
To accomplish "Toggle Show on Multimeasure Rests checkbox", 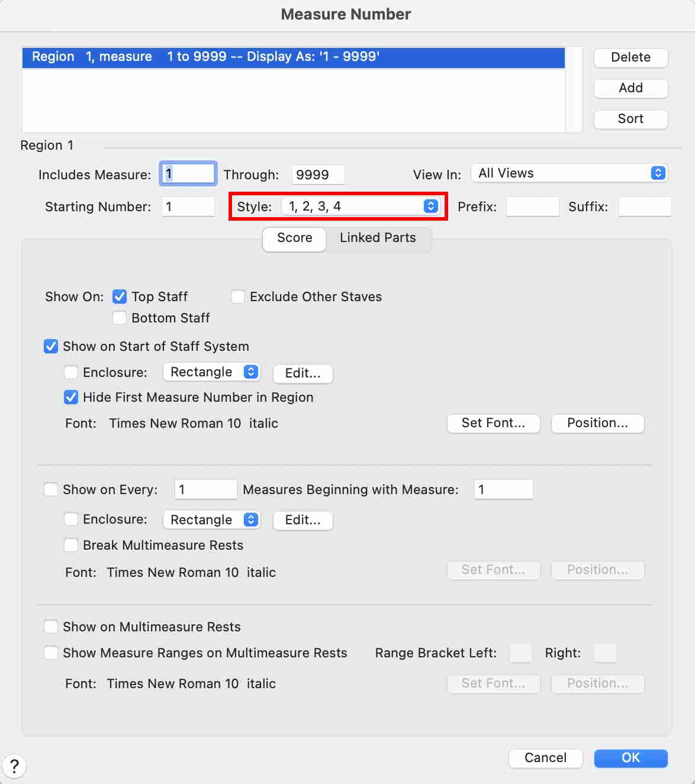I will (x=52, y=627).
